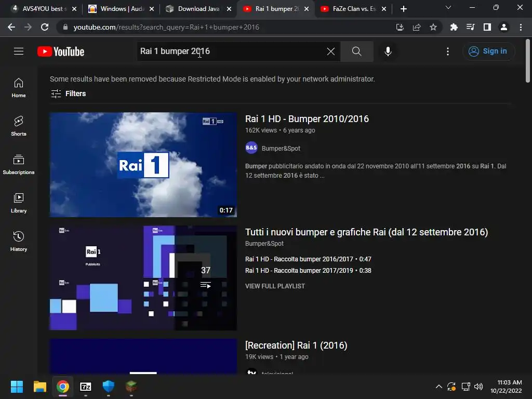Click the Sign in button
The image size is (532, 399).
[x=488, y=51]
